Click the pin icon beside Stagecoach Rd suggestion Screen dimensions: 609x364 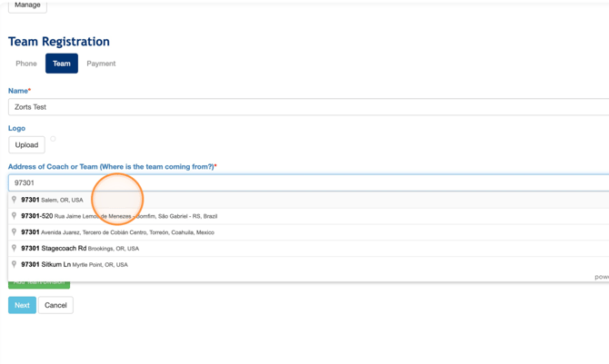coord(14,248)
